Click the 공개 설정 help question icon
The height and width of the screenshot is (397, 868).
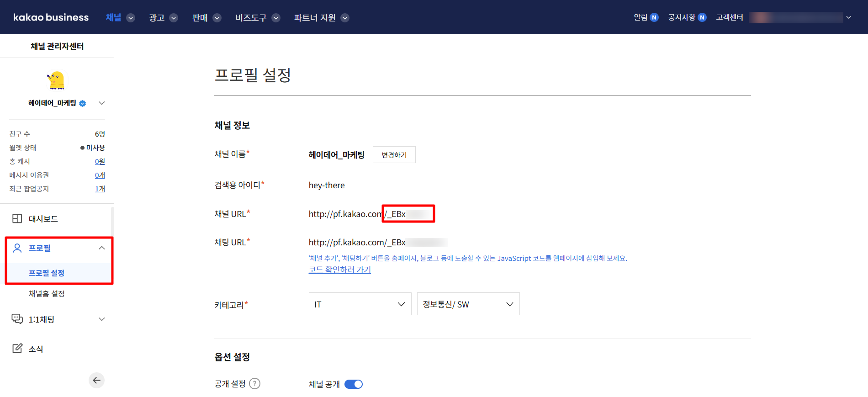(x=255, y=384)
